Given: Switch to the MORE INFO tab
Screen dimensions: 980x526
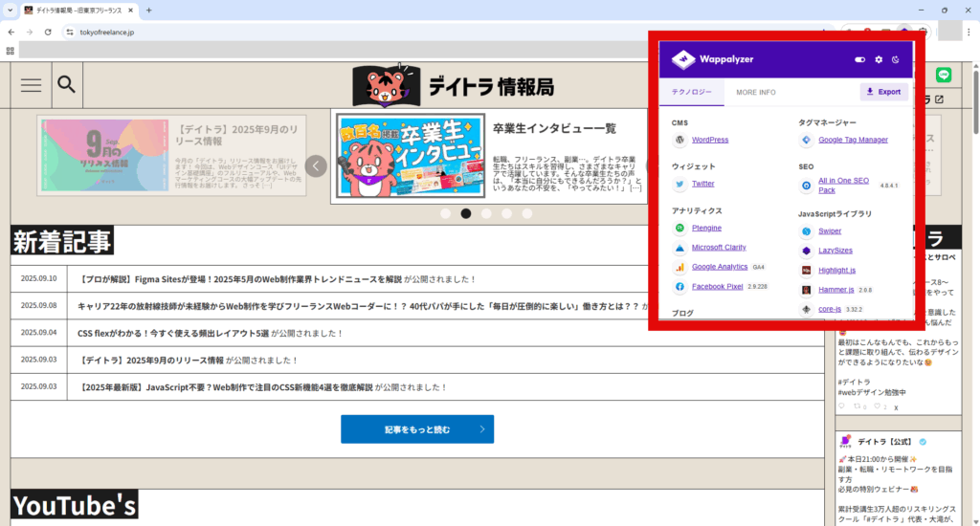Looking at the screenshot, I should tap(755, 92).
